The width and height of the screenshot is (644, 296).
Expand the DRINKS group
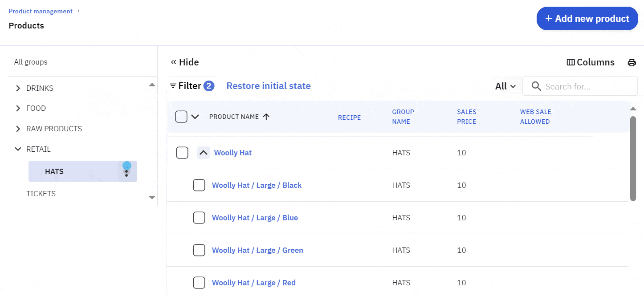tap(18, 88)
